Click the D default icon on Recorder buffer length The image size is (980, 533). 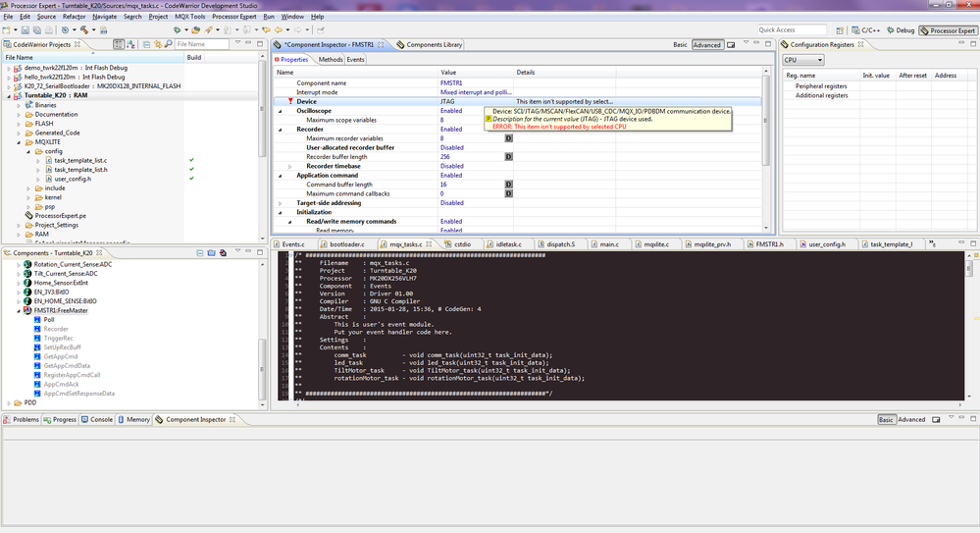(508, 157)
